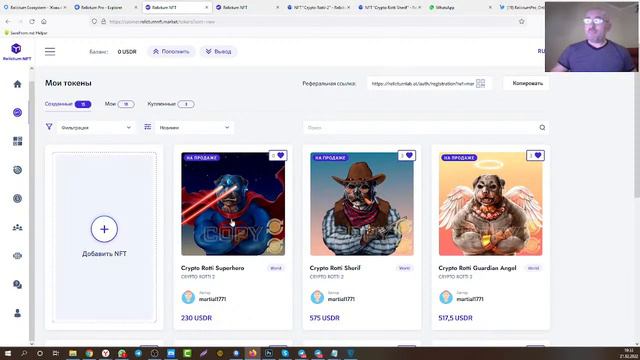Viewport: 640px width, 360px height.
Task: Click the browser home button
Action: coord(44,21)
